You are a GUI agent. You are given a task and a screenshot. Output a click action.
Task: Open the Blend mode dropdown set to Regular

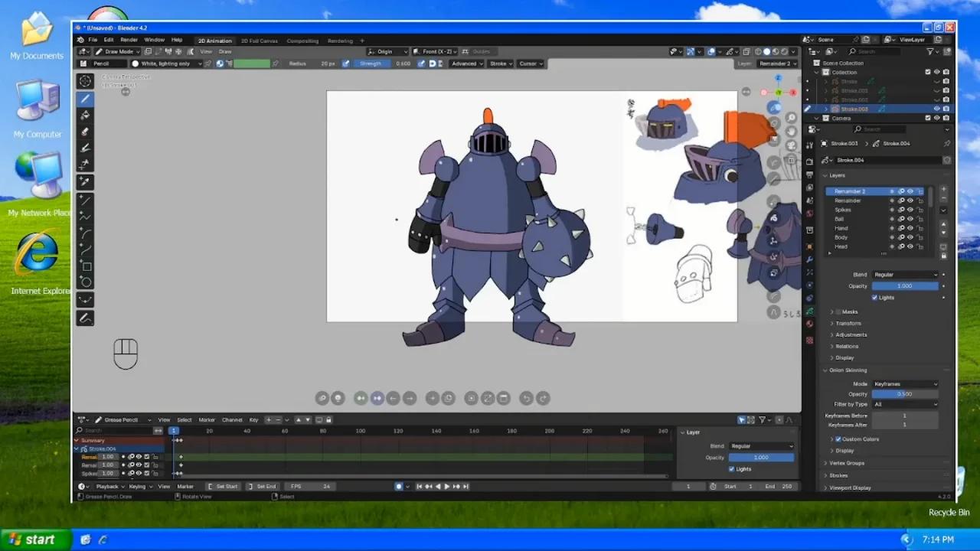(x=906, y=274)
